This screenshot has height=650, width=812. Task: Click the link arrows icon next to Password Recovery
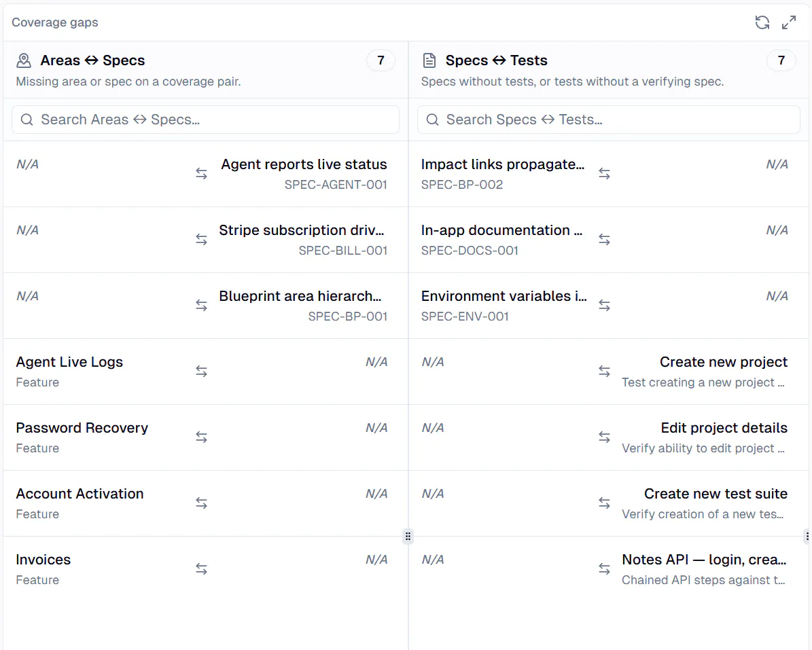click(x=201, y=437)
